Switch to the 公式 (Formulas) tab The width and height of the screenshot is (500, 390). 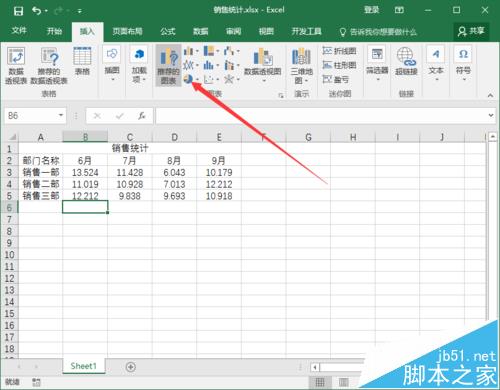pos(168,31)
